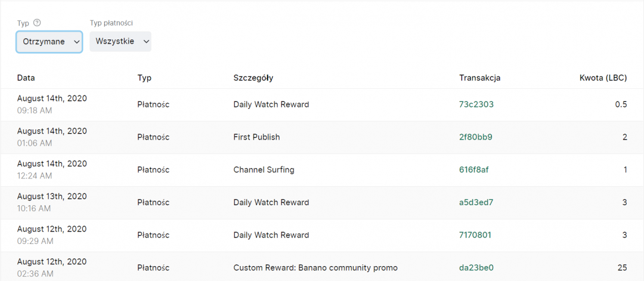
Task: Click the 0.5 LBC amount cell
Action: click(621, 104)
